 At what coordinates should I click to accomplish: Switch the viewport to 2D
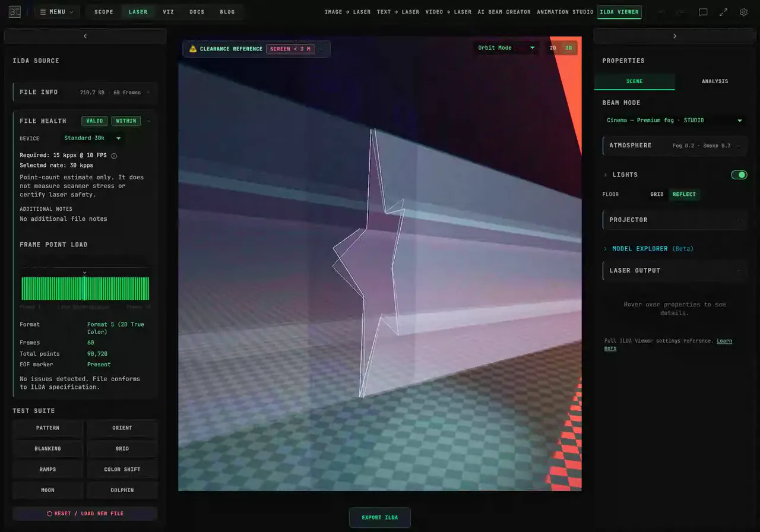click(553, 48)
